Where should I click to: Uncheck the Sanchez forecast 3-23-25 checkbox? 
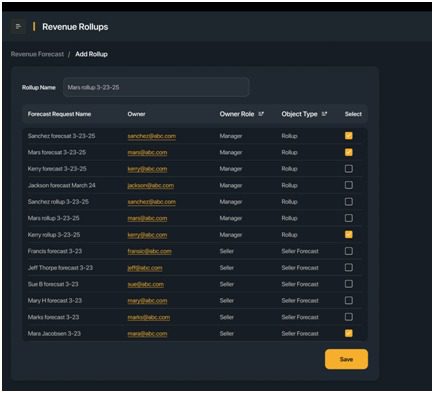pos(349,136)
